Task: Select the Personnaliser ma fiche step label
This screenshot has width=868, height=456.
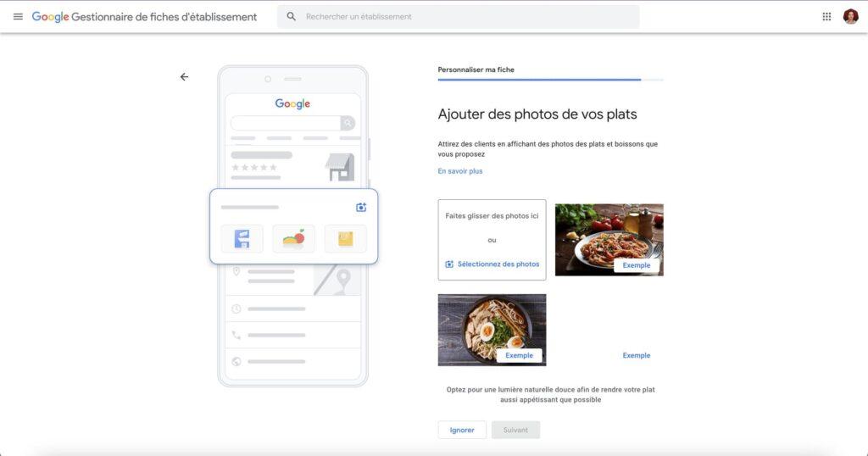Action: pos(476,70)
